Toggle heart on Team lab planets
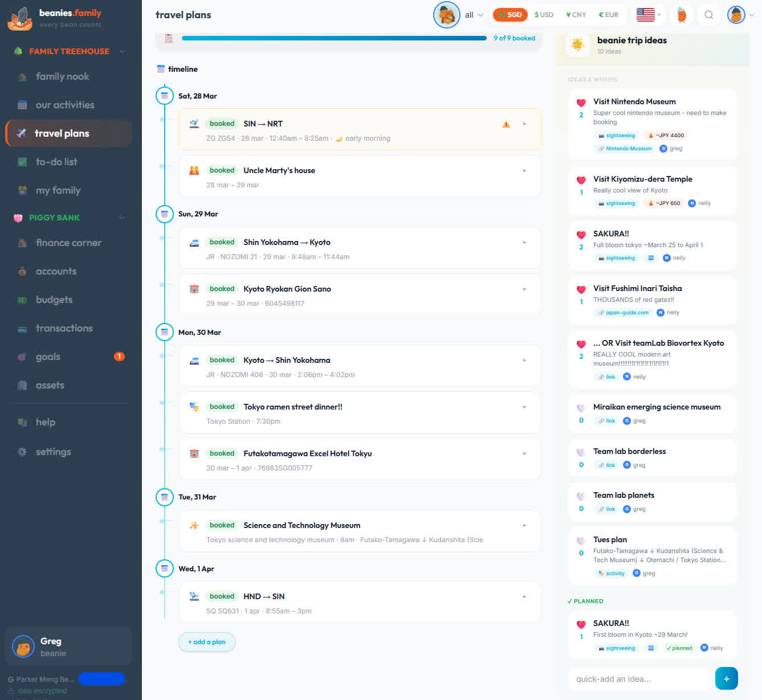The width and height of the screenshot is (762, 700). 581,496
